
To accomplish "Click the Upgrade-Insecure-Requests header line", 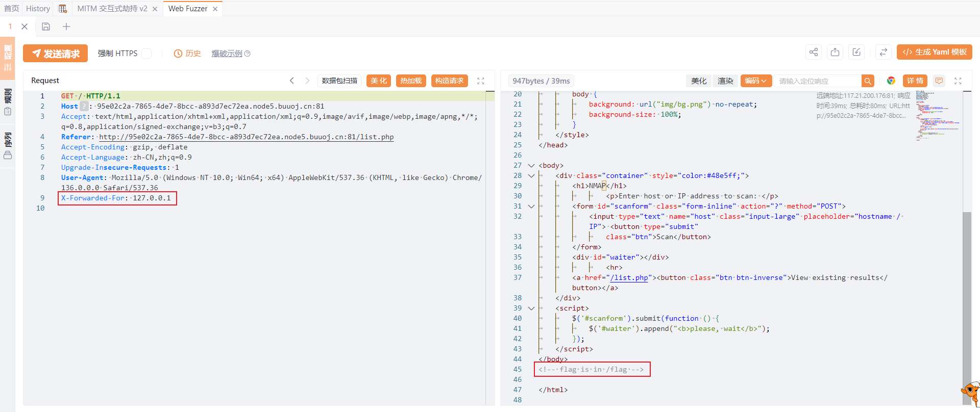I will [120, 167].
